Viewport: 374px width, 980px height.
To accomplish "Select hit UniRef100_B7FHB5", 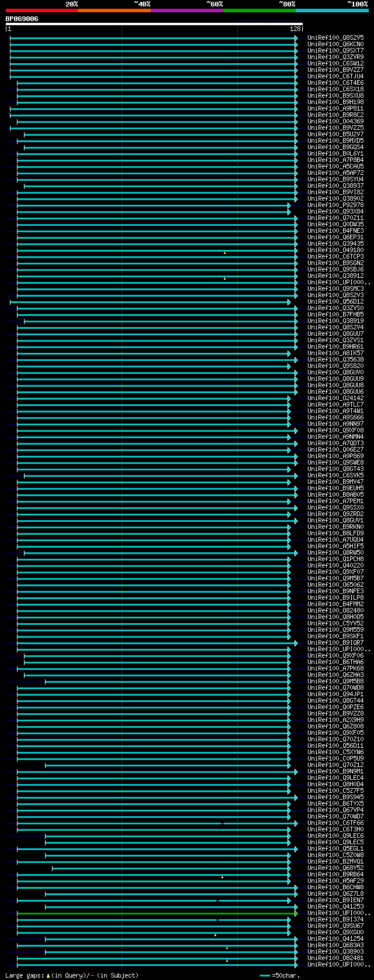I will 335,314.
